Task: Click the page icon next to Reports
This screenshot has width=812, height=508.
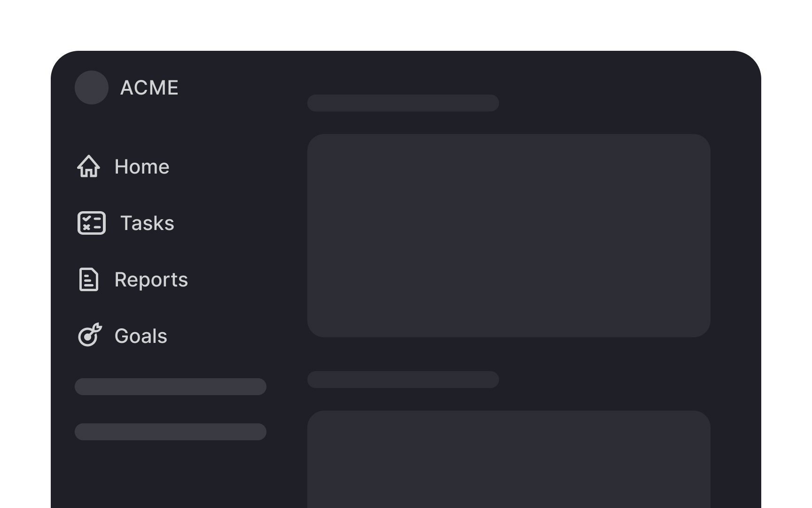Action: pos(89,279)
